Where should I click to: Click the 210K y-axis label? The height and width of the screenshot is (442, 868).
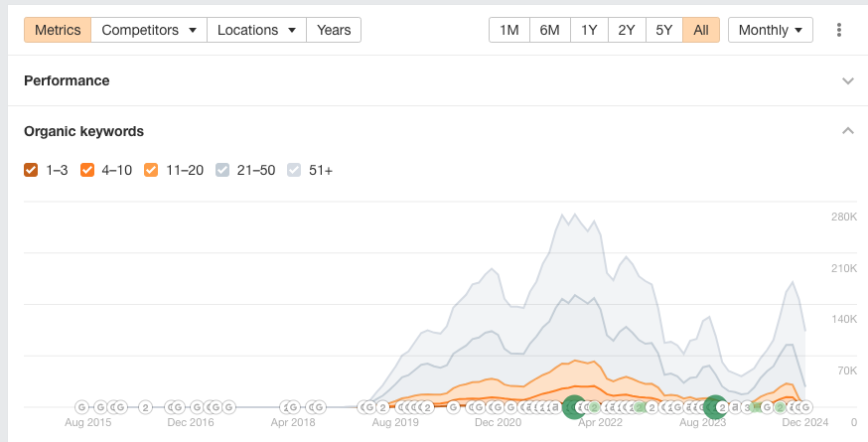click(x=843, y=268)
